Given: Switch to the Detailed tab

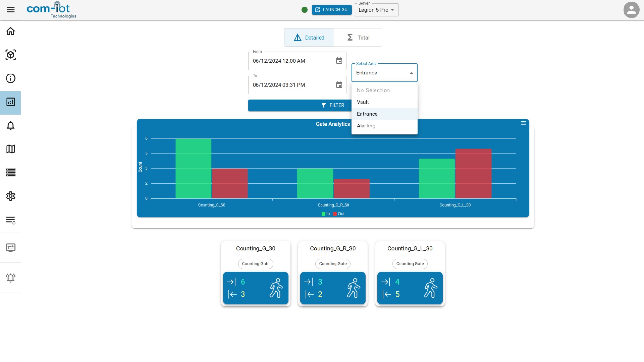Looking at the screenshot, I should click(309, 38).
